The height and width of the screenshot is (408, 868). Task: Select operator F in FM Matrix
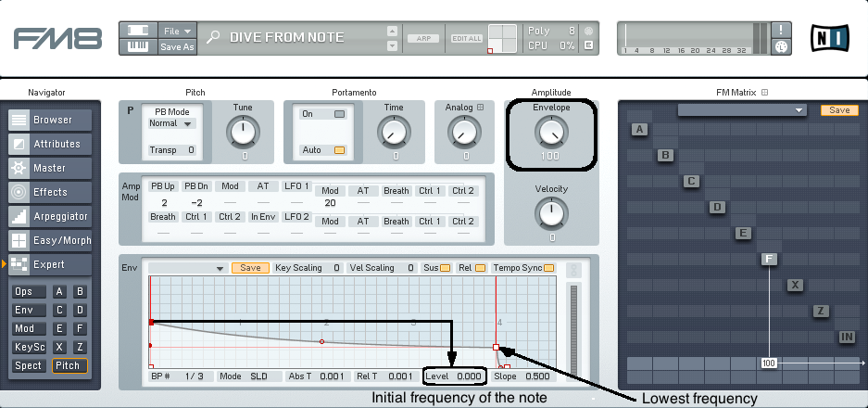click(769, 259)
